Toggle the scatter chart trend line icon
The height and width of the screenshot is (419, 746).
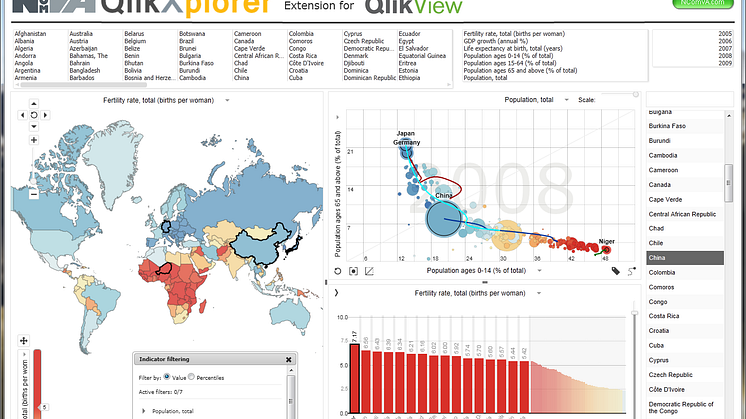coord(369,270)
